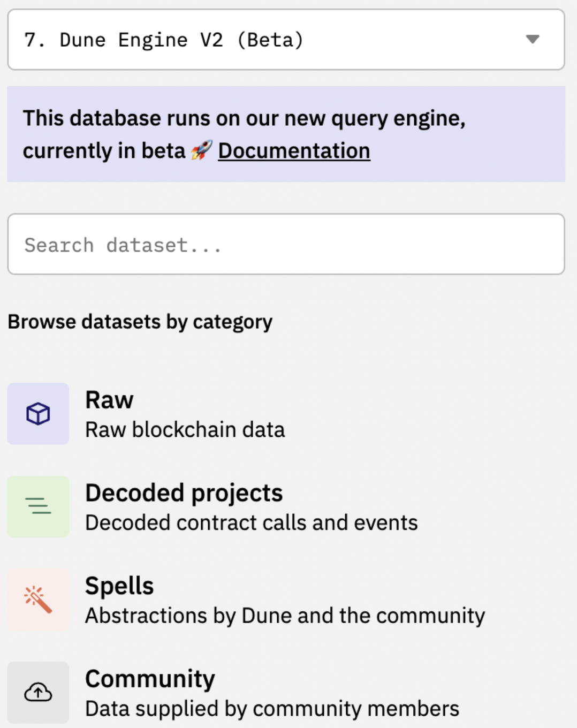Image resolution: width=577 pixels, height=728 pixels.
Task: Click the Community cloud upload icon
Action: point(38,693)
